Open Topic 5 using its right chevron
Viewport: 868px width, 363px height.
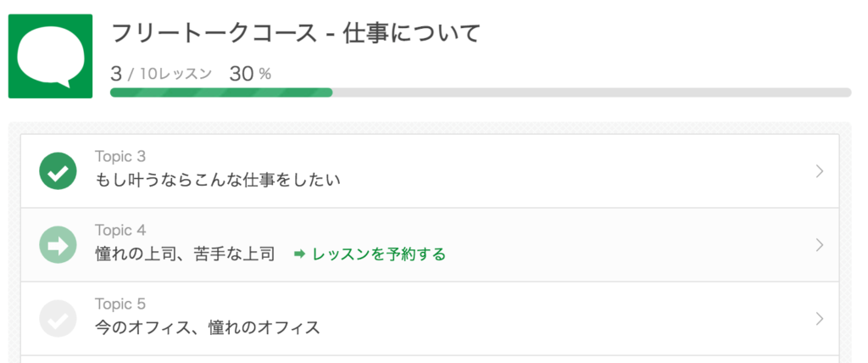tap(820, 319)
